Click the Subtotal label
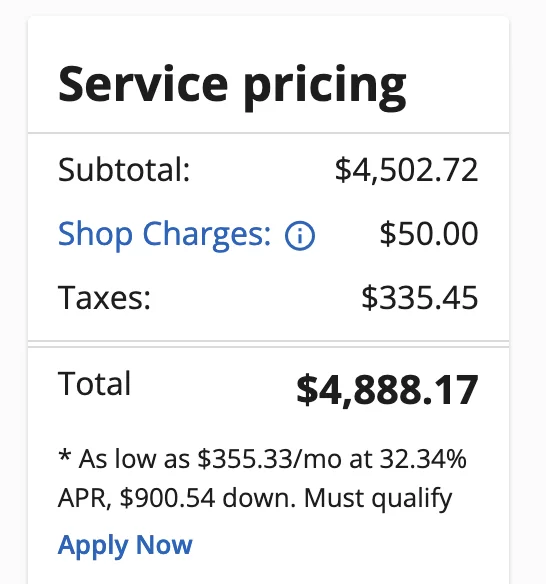Viewport: 546px width, 584px height. pyautogui.click(x=124, y=170)
